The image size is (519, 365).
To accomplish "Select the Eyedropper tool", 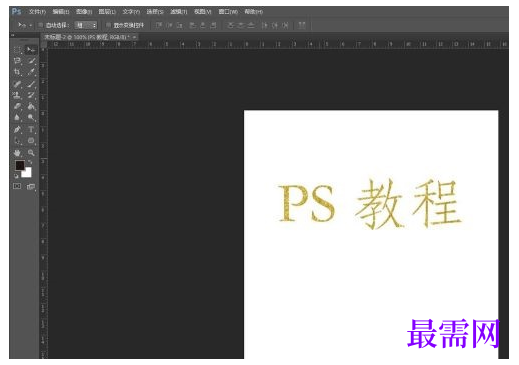I will (x=31, y=72).
